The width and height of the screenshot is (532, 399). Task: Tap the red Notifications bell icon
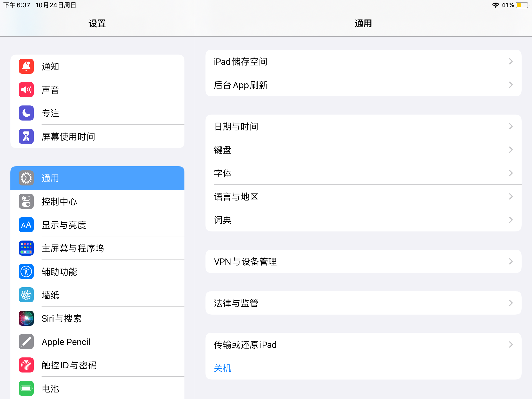click(x=26, y=66)
